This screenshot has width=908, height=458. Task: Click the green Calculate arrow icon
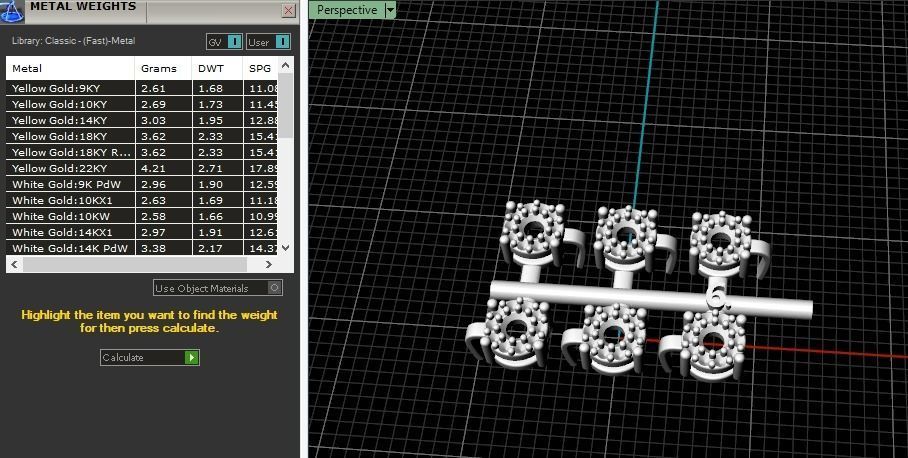point(191,357)
